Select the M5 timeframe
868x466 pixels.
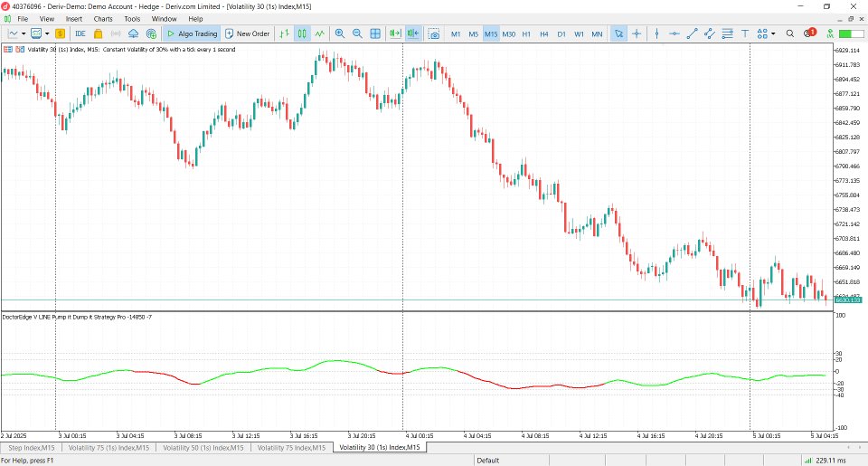[473, 33]
